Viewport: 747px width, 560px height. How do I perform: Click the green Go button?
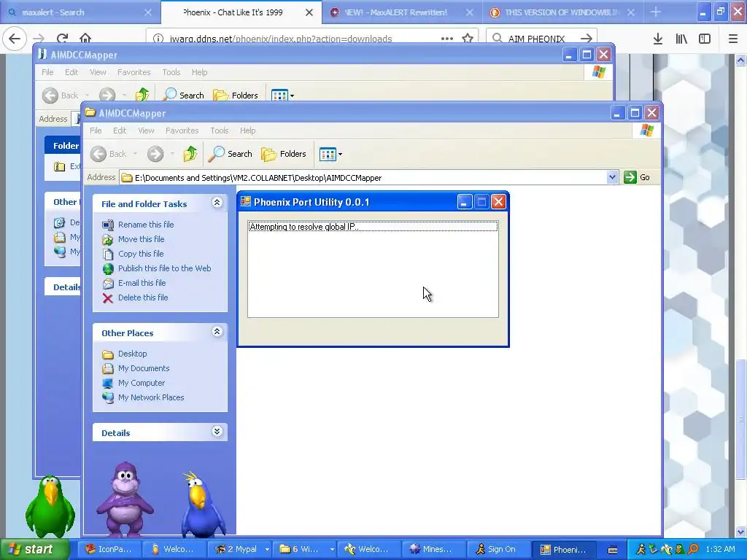pos(637,177)
